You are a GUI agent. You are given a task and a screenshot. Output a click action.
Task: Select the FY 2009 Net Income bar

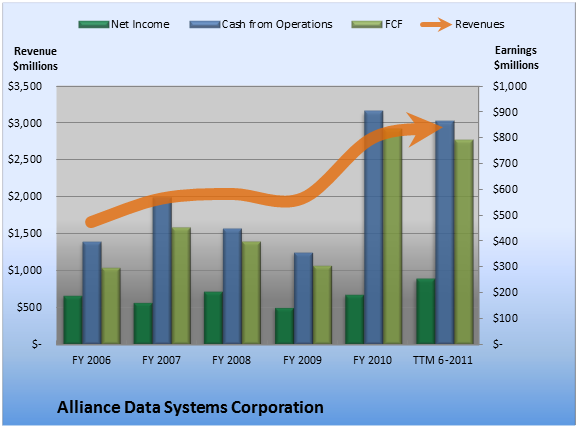[284, 326]
